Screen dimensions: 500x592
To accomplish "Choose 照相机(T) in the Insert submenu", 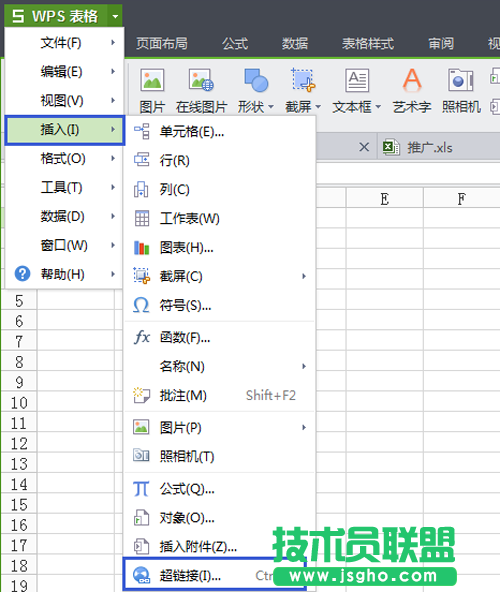I will click(x=220, y=456).
